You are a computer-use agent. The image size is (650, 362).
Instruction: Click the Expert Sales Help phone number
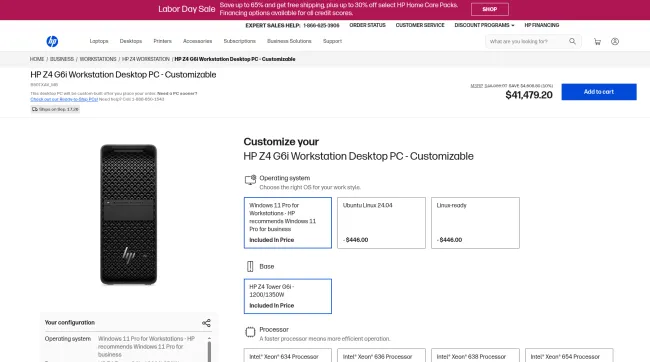tap(321, 26)
